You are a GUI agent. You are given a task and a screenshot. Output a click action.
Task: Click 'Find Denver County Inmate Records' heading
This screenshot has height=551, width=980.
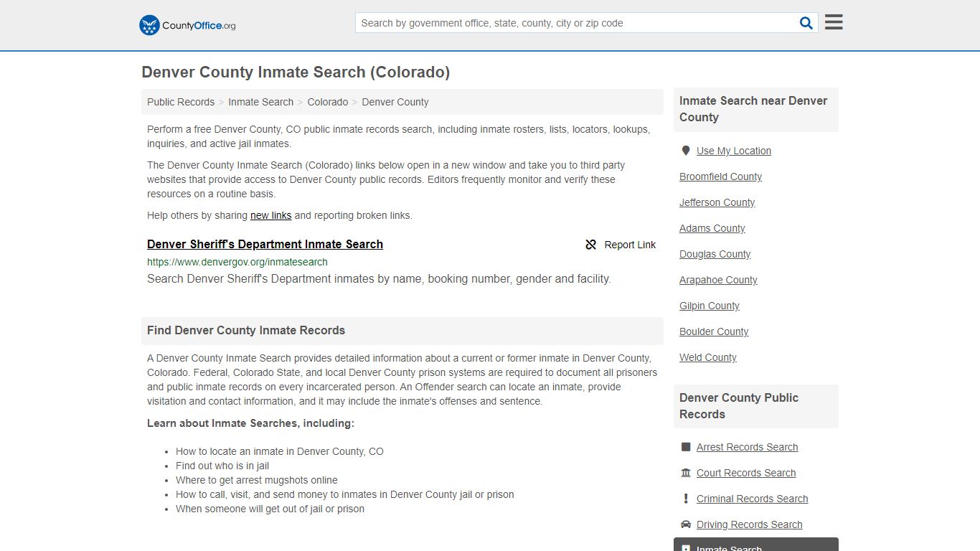point(246,331)
